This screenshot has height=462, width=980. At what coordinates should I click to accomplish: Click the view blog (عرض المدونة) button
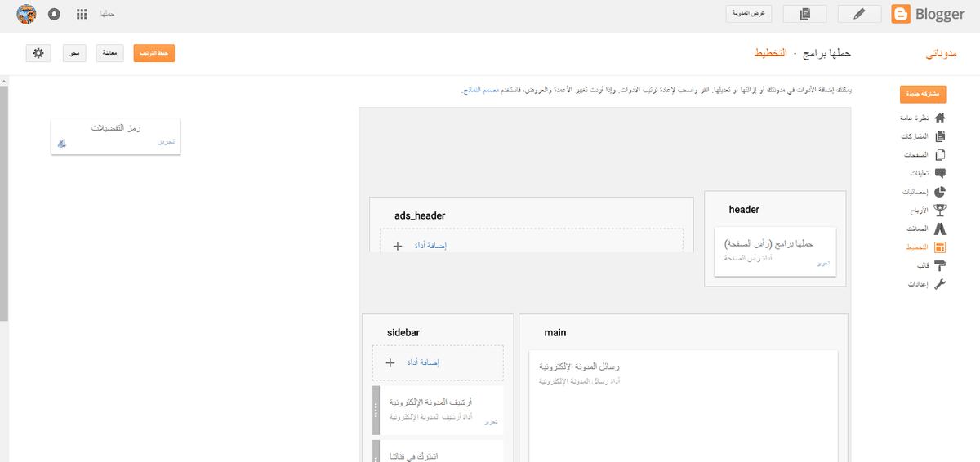tap(749, 14)
